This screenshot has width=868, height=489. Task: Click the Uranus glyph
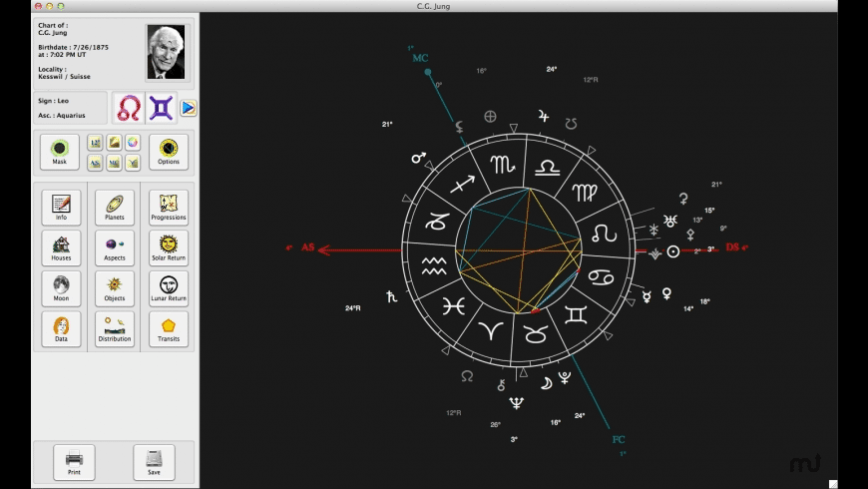tap(670, 221)
